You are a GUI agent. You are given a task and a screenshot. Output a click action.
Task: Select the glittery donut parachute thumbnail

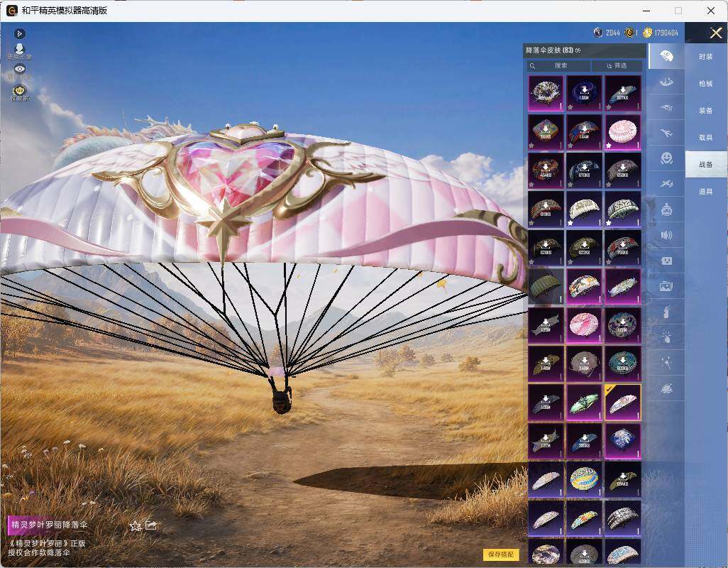click(546, 93)
